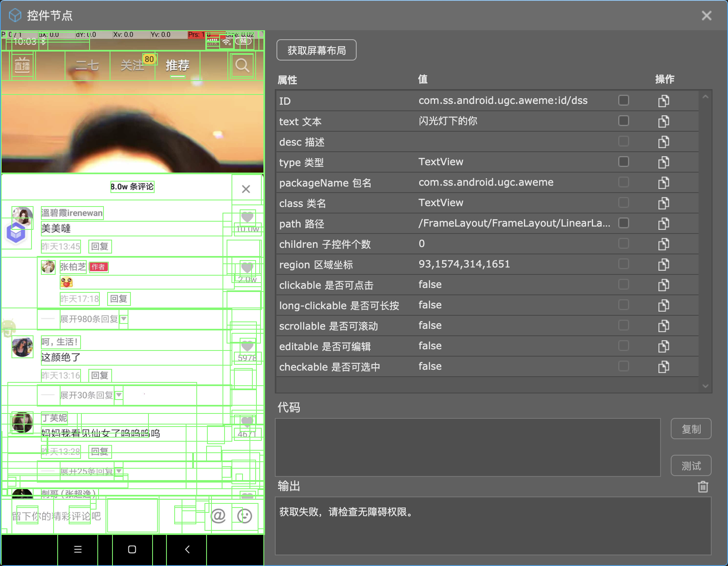Screen dimensions: 728x566
Task: Tick the desc 描述 checkbox
Action: pos(623,141)
